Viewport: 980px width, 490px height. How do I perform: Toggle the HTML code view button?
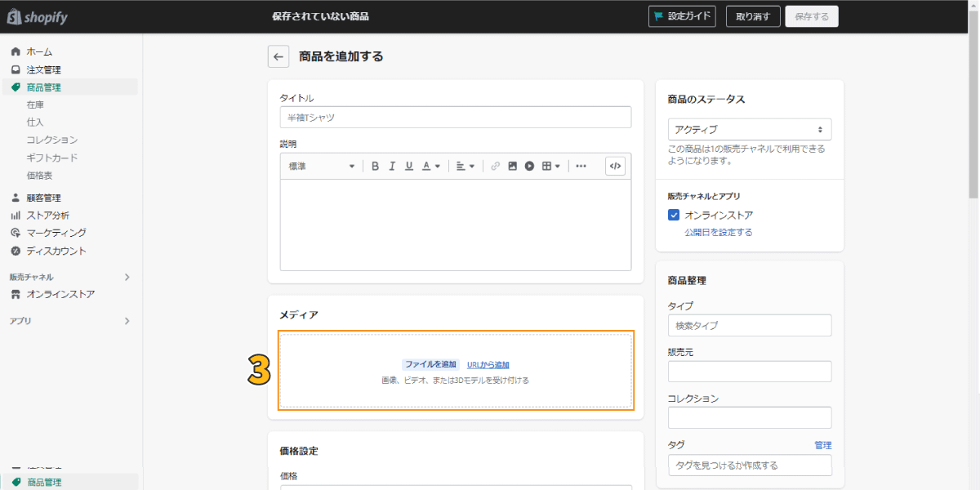[616, 166]
